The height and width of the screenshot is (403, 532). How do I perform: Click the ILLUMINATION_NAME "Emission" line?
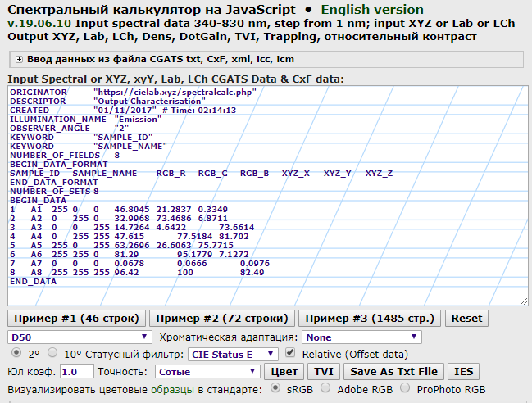[x=85, y=120]
